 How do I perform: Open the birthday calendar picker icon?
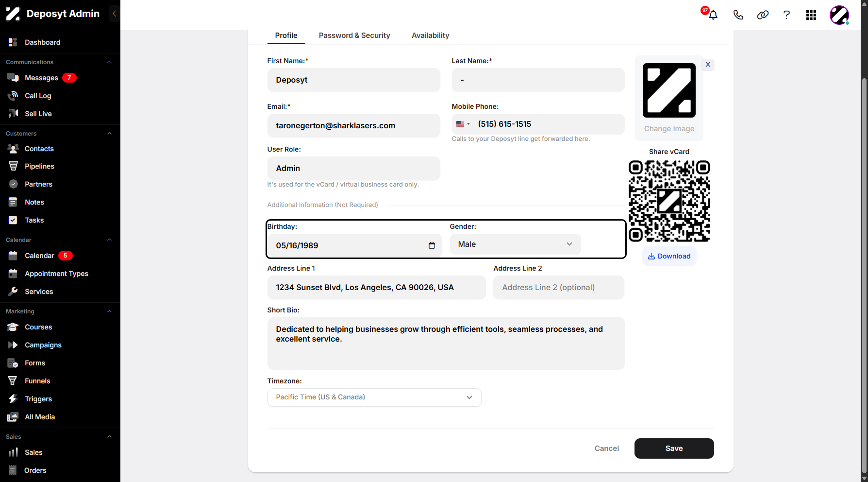click(432, 245)
